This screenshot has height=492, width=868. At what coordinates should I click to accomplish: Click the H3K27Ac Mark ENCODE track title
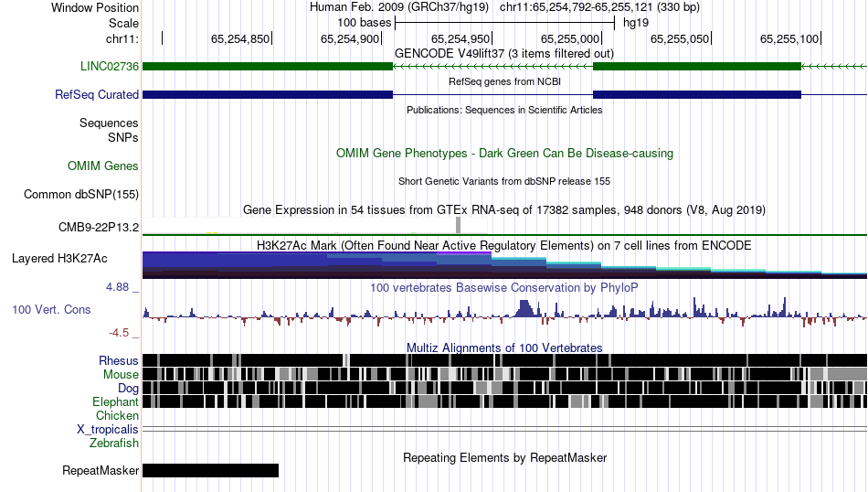tap(504, 245)
